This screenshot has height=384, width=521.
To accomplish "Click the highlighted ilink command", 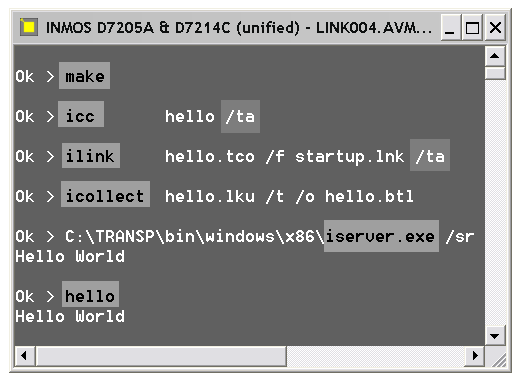I will click(x=91, y=156).
